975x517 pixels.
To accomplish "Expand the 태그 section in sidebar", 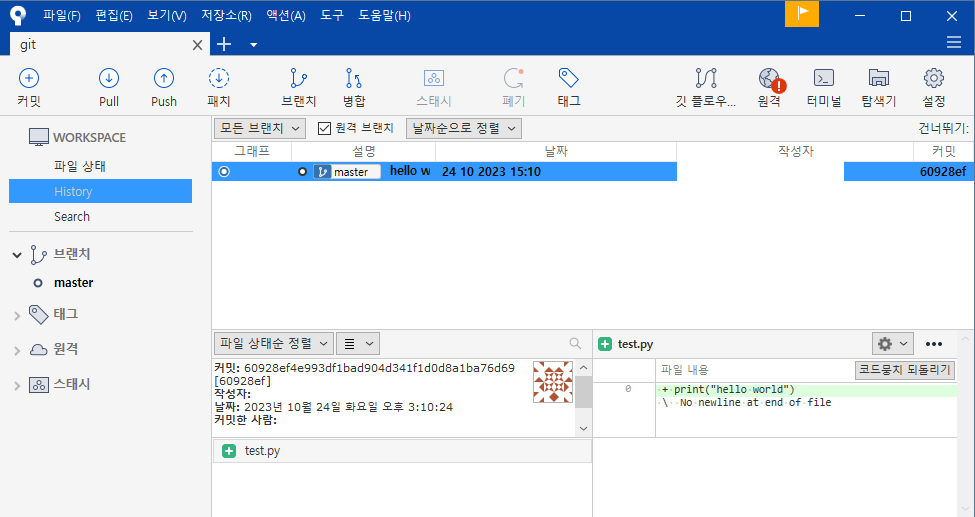I will click(x=17, y=315).
